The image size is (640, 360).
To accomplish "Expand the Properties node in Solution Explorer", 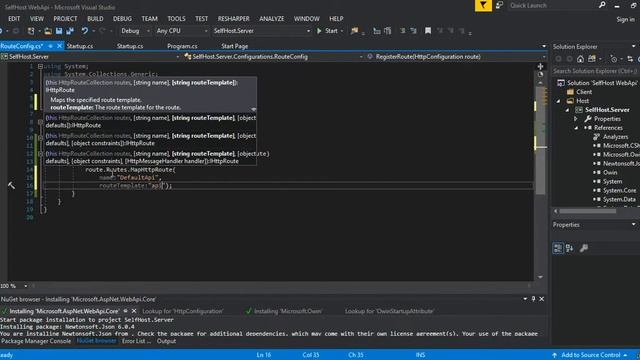I will [576, 119].
